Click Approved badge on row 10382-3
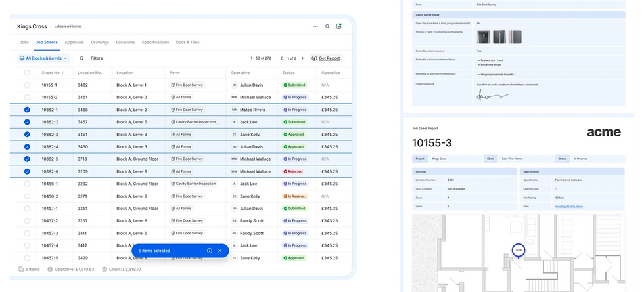644x292 pixels. [x=294, y=134]
